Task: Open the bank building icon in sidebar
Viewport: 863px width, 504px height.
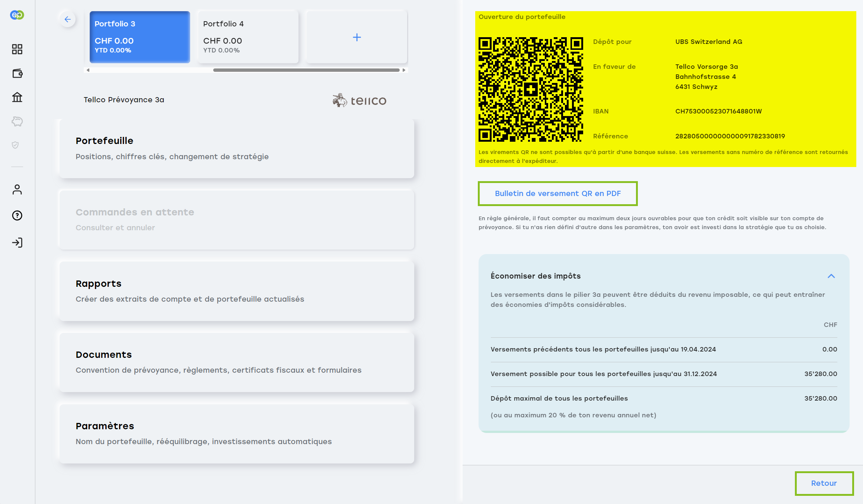Action: (17, 97)
